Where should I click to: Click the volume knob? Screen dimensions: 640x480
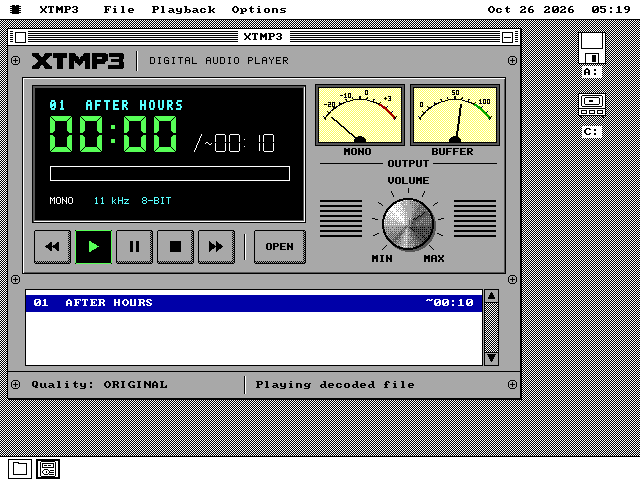pos(408,224)
